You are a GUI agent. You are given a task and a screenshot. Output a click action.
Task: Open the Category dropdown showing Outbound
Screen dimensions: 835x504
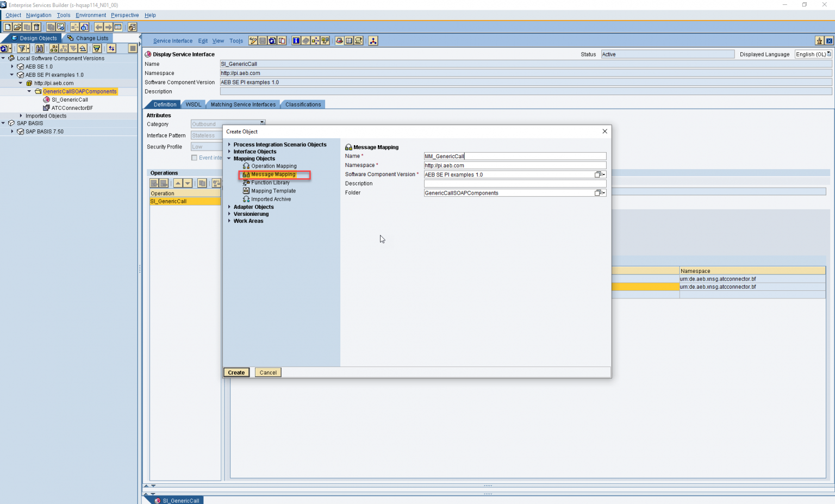263,123
